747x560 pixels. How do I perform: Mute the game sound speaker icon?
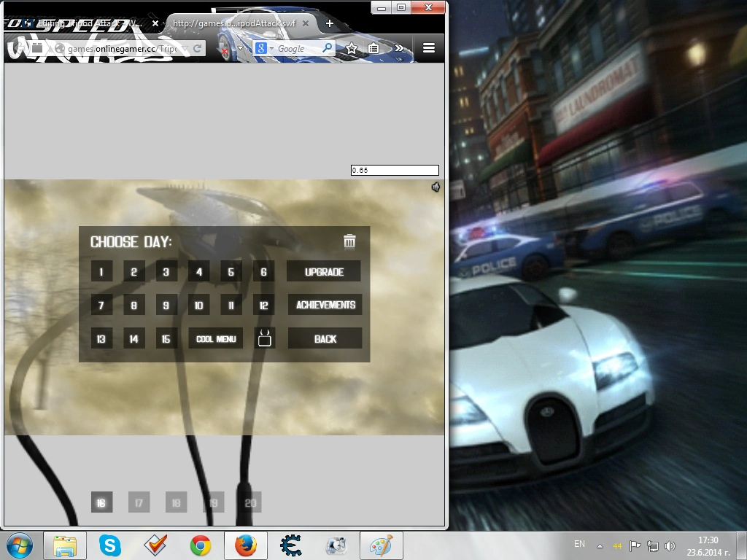(x=436, y=187)
